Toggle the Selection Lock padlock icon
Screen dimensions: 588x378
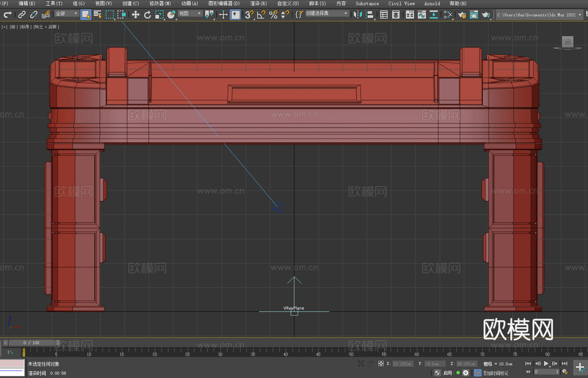click(371, 364)
